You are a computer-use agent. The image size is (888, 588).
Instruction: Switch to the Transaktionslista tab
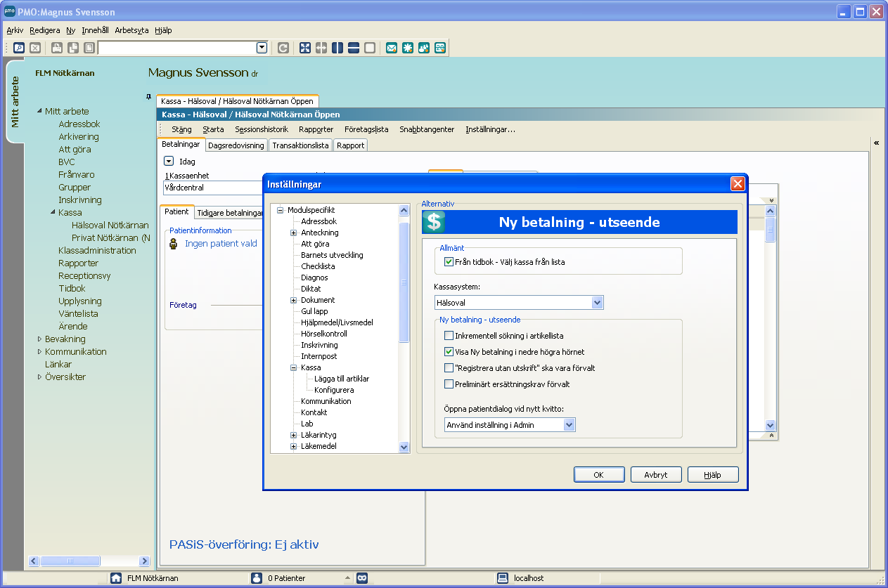(x=300, y=145)
